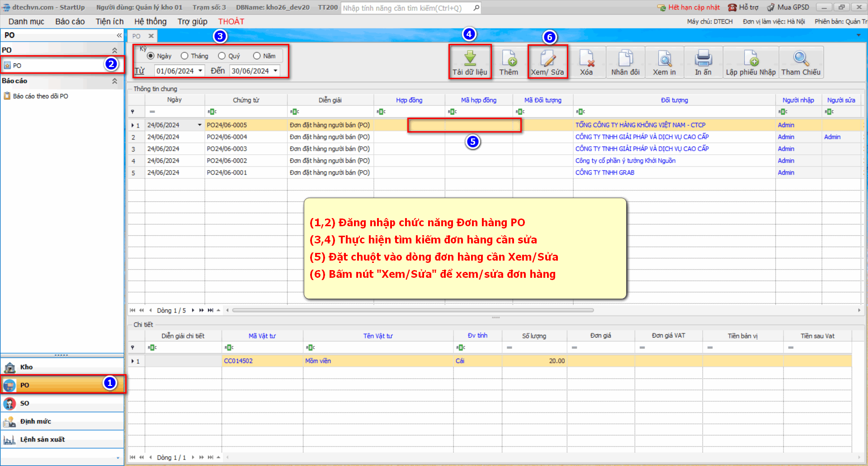Open the Từ start date dropdown
Image resolution: width=868 pixels, height=466 pixels.
(200, 71)
